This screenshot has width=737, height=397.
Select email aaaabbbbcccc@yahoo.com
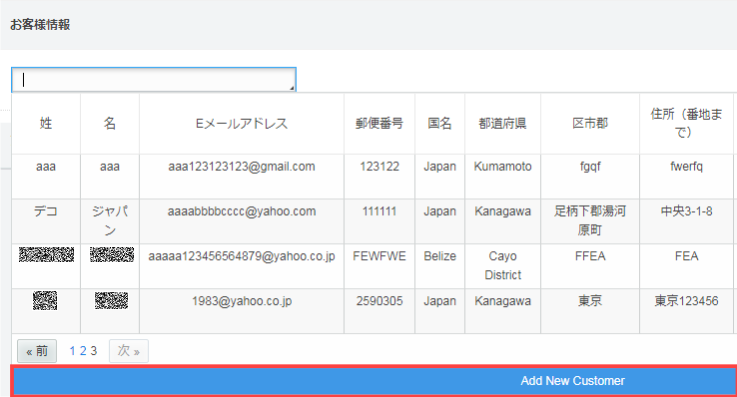pyautogui.click(x=242, y=211)
